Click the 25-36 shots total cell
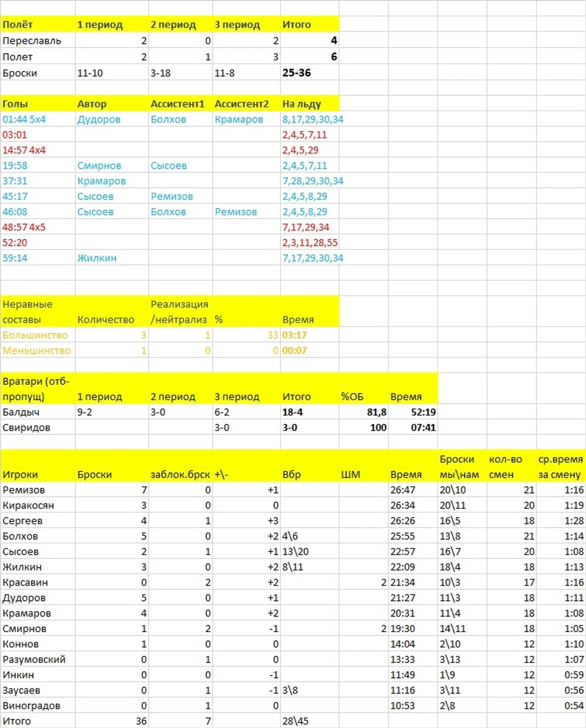586x728 pixels. (309, 73)
